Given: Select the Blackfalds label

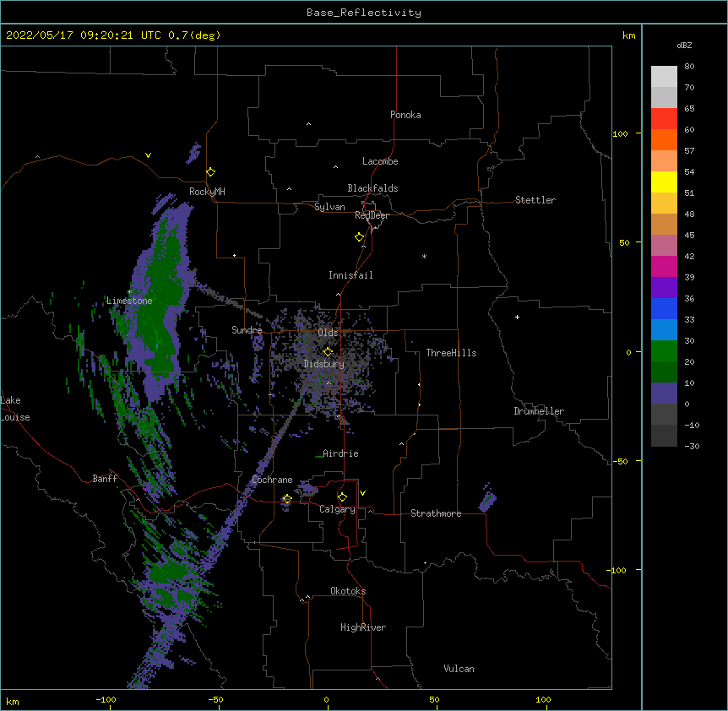Looking at the screenshot, I should (372, 188).
